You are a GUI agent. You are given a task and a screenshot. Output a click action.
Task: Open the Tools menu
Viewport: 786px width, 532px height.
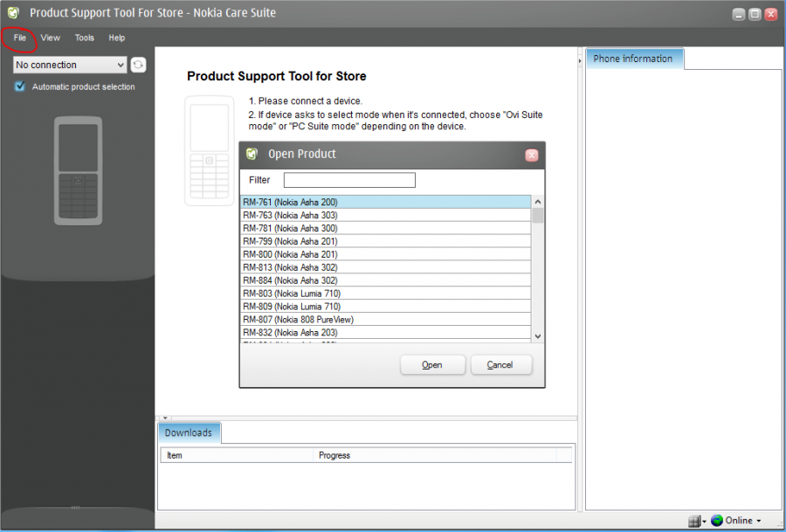coord(84,38)
